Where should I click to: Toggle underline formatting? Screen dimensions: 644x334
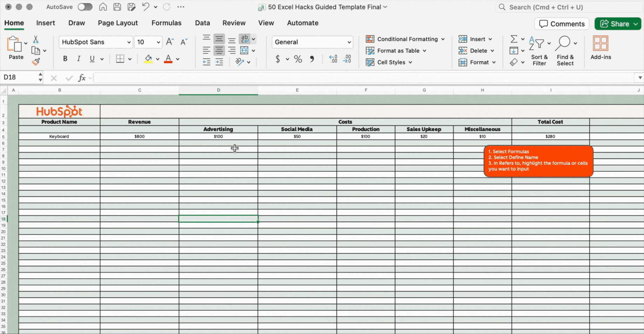[x=92, y=59]
